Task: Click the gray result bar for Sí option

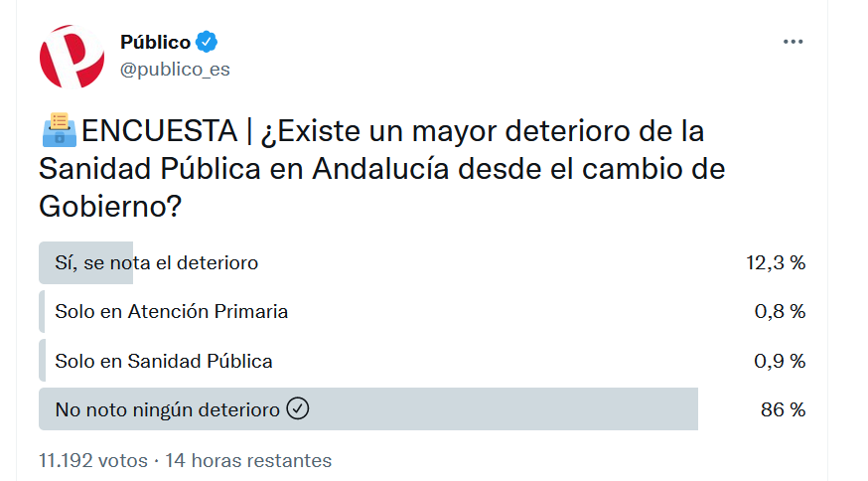Action: point(85,262)
